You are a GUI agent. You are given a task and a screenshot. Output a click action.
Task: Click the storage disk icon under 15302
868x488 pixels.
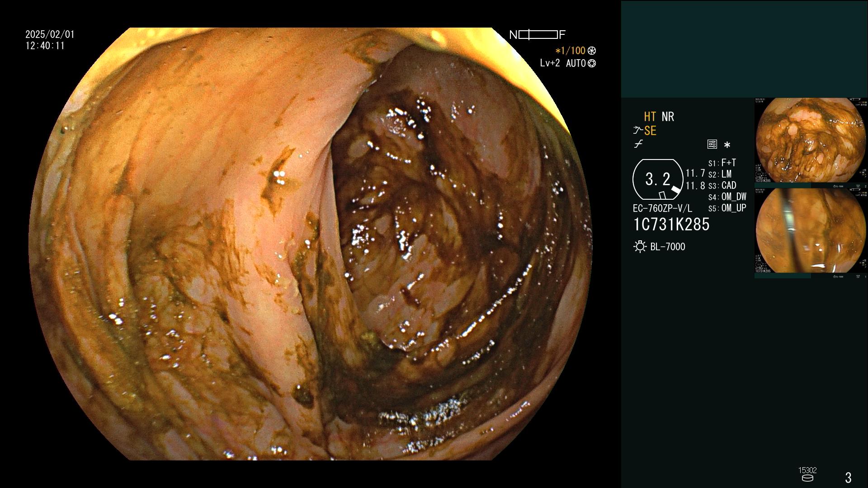tap(807, 478)
